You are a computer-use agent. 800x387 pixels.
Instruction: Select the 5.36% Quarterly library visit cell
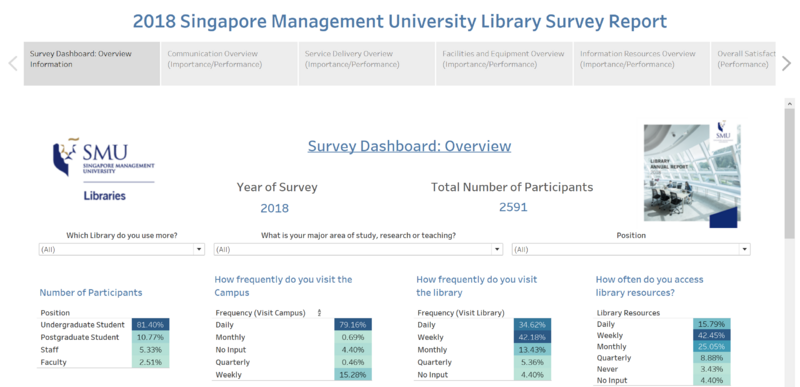coord(533,362)
